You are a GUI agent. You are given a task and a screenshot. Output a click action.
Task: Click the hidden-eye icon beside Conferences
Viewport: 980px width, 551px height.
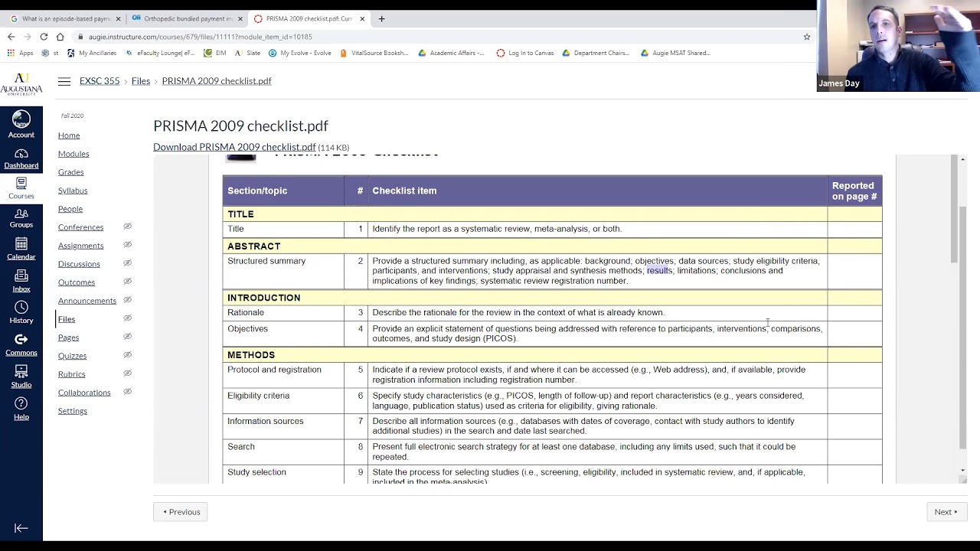pyautogui.click(x=128, y=227)
